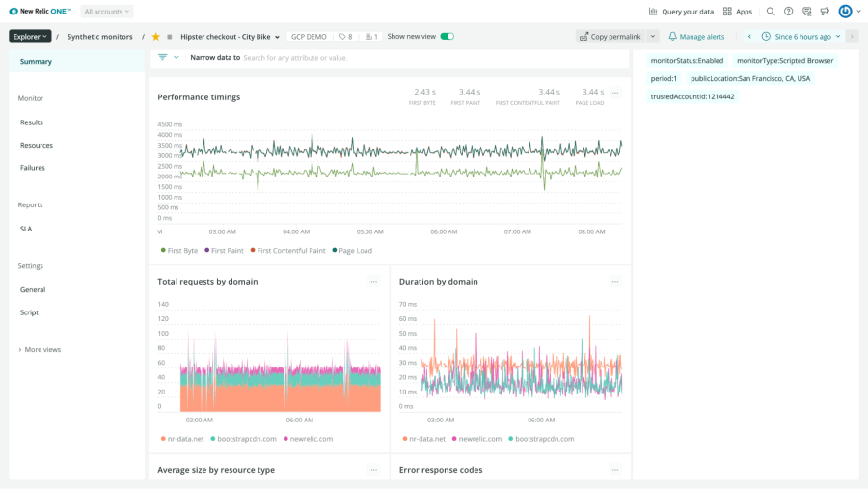Open Total requests by domain options ellipsis
The image size is (868, 489).
tap(373, 282)
